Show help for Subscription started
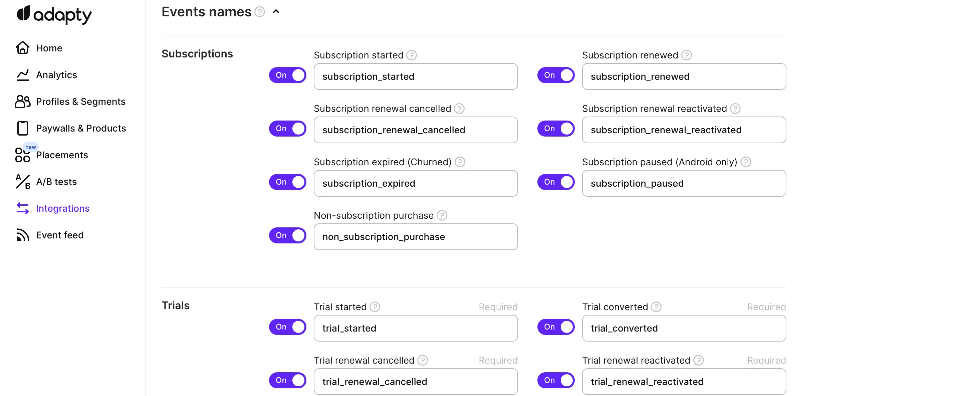Image resolution: width=980 pixels, height=396 pixels. 411,55
